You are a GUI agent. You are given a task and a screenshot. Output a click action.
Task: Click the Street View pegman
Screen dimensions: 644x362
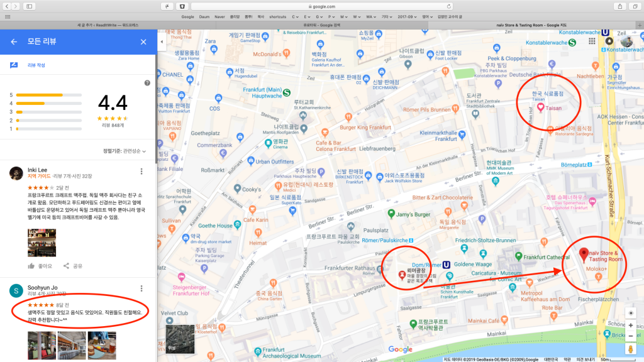(x=630, y=349)
